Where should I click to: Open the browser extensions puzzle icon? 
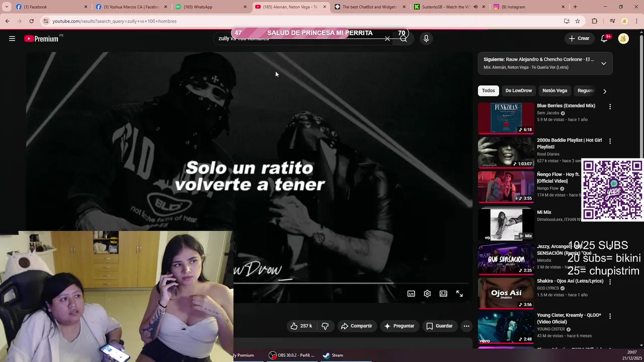click(x=594, y=21)
